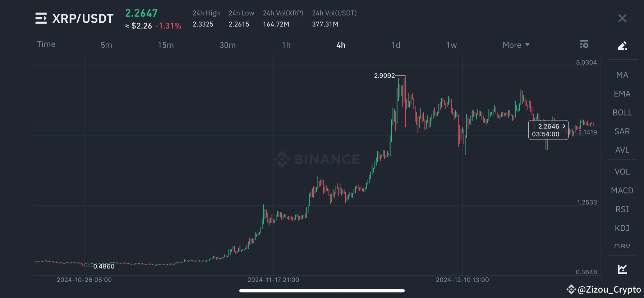
Task: Open the trading pairs list icon beside XRP/USDT
Action: [x=41, y=18]
